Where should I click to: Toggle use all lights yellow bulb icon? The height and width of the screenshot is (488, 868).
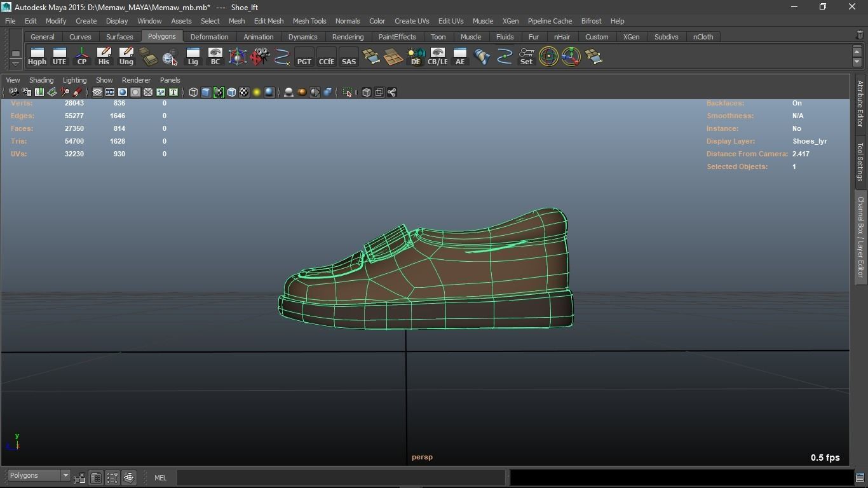click(x=257, y=93)
